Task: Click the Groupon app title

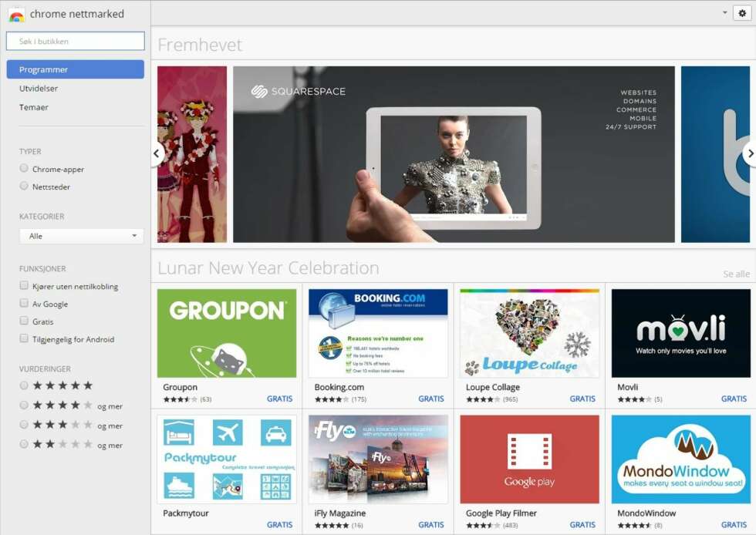Action: tap(180, 387)
